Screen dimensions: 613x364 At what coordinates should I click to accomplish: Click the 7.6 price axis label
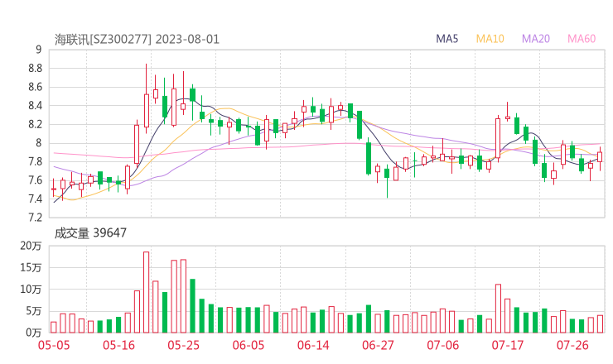coord(35,180)
